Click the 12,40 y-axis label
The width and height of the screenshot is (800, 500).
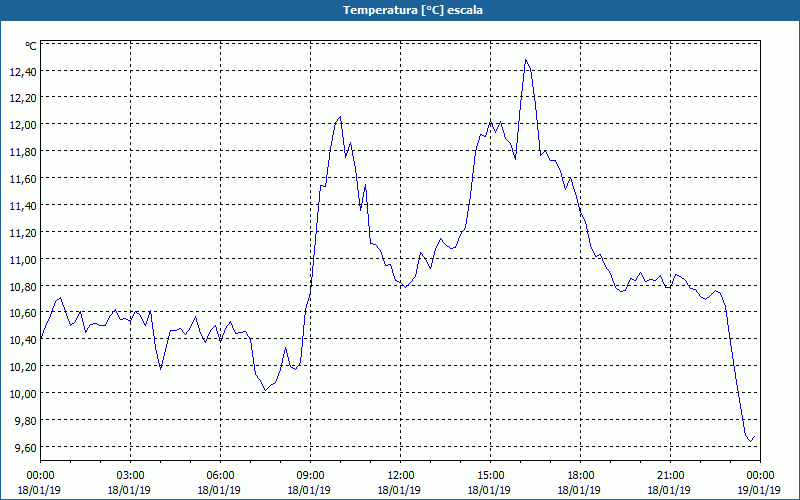tap(23, 71)
